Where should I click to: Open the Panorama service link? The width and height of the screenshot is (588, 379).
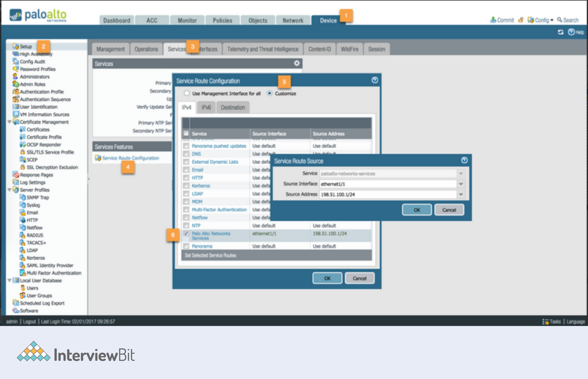(x=202, y=246)
